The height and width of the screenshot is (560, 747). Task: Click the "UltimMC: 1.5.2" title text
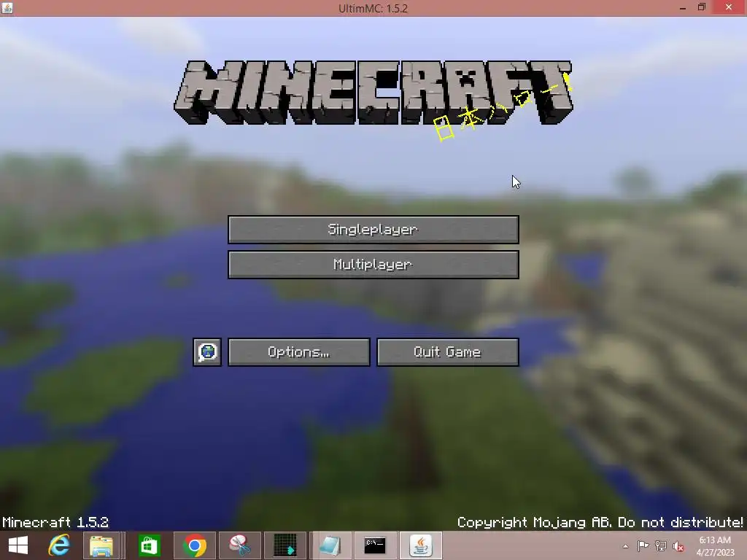point(373,9)
